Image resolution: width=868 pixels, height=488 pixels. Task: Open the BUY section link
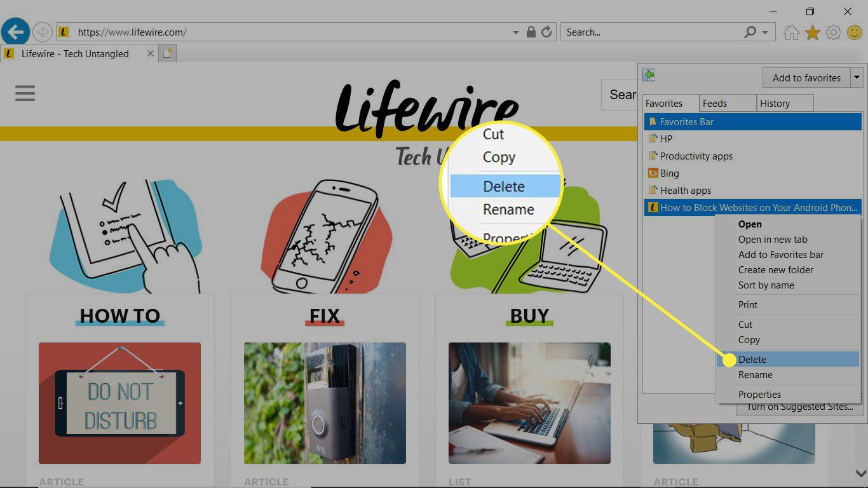[x=529, y=316]
